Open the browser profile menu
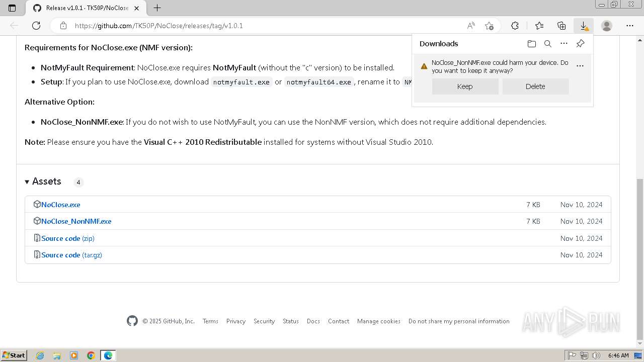This screenshot has height=362, width=644. [607, 26]
